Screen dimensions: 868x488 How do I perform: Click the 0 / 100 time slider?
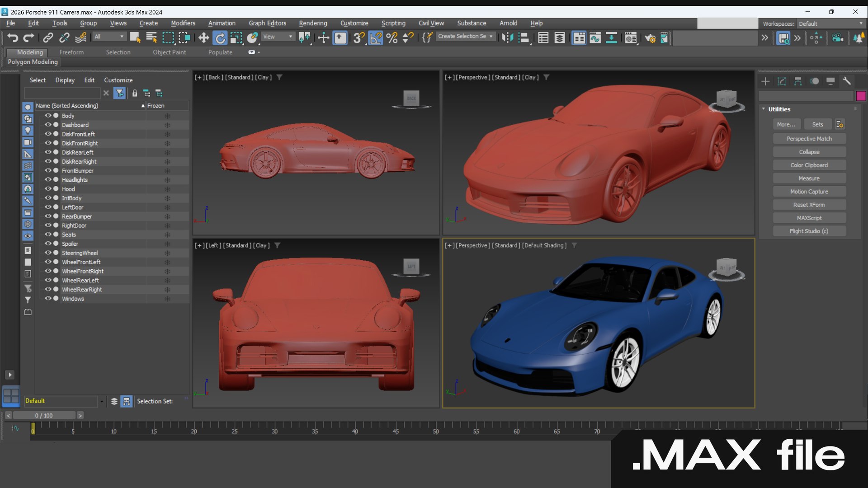(x=44, y=416)
